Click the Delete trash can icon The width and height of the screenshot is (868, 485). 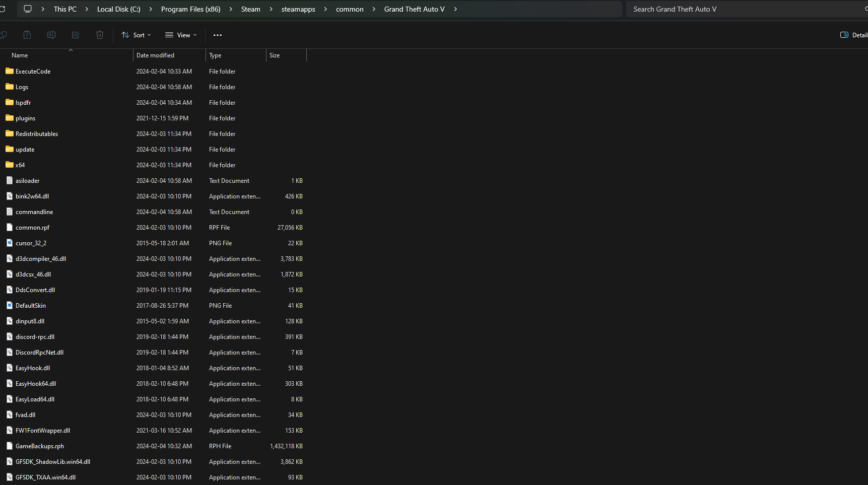point(100,35)
